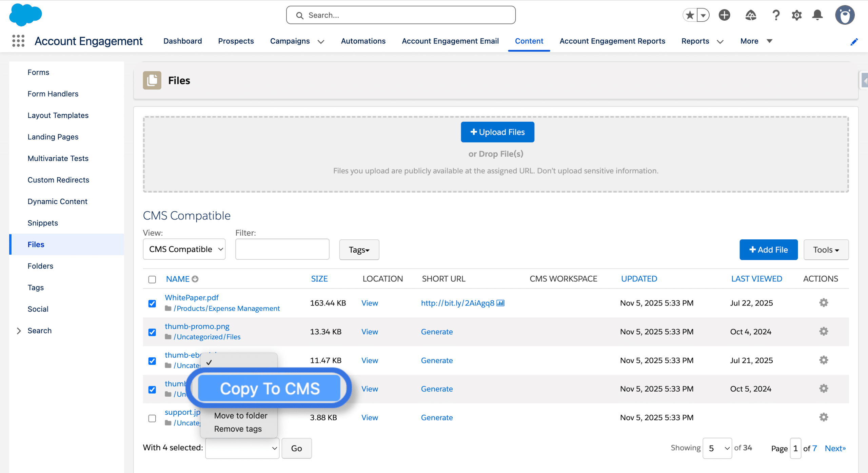Expand the Tools dropdown button
Image resolution: width=868 pixels, height=473 pixels.
click(826, 250)
